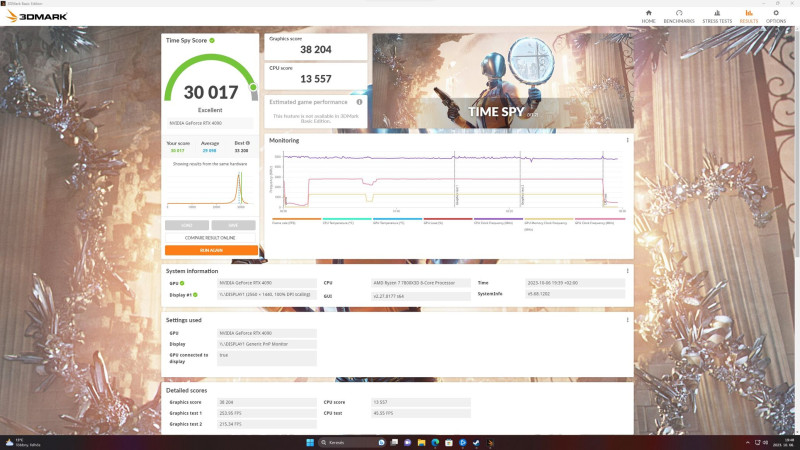Viewport: 800px width, 450px height.
Task: Click the Excellent rating label
Action: (210, 110)
